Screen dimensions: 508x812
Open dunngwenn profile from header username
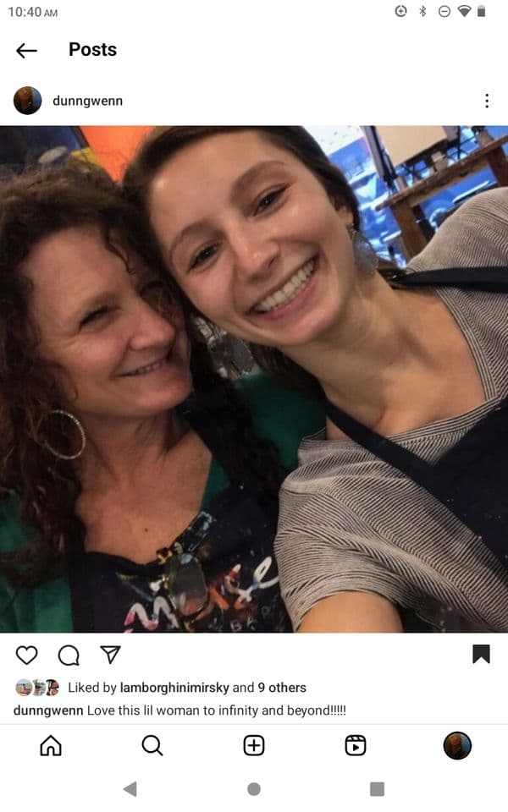click(x=87, y=101)
